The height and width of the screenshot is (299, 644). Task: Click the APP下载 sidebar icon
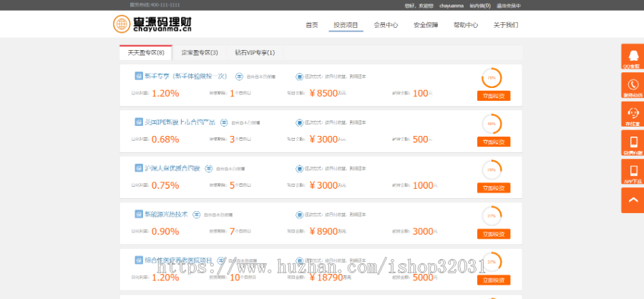pos(633,172)
